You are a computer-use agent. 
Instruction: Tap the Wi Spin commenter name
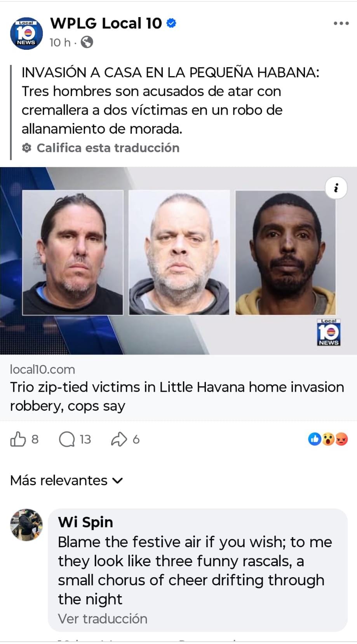85,522
